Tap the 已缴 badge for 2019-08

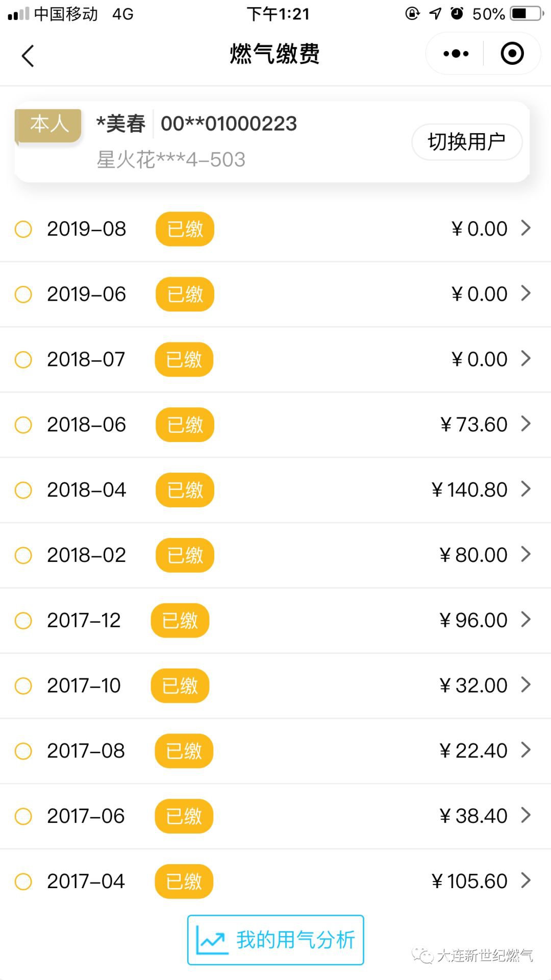click(x=185, y=229)
